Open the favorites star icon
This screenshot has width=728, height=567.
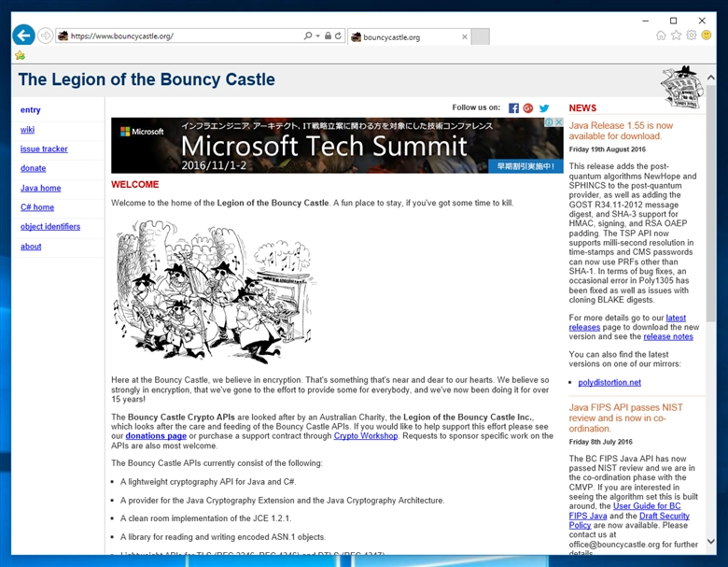click(677, 35)
